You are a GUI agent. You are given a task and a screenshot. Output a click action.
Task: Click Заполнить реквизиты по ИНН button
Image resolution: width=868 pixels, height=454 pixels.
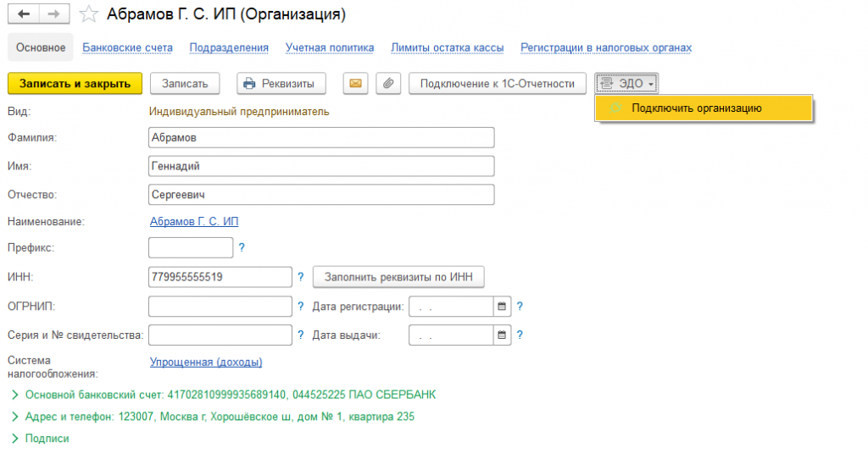click(x=398, y=277)
